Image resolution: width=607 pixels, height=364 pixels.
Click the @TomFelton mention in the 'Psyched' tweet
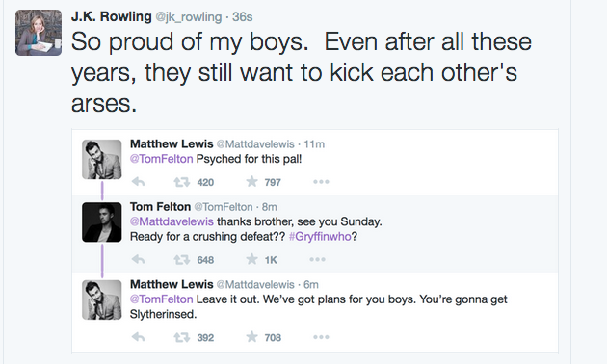tap(162, 159)
